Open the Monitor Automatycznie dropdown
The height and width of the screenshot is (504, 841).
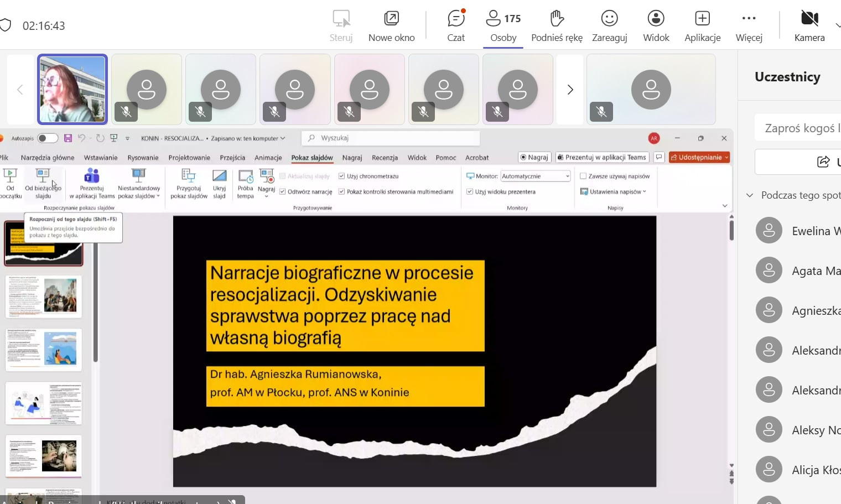535,176
